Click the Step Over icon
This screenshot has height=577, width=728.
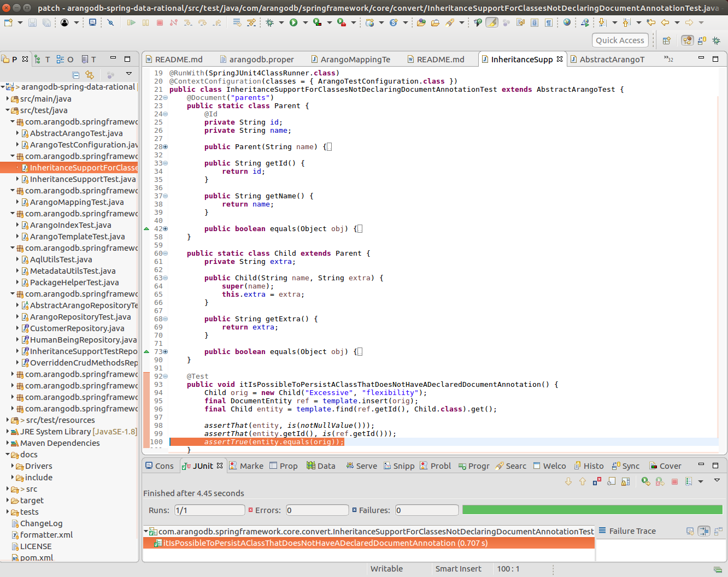[202, 22]
